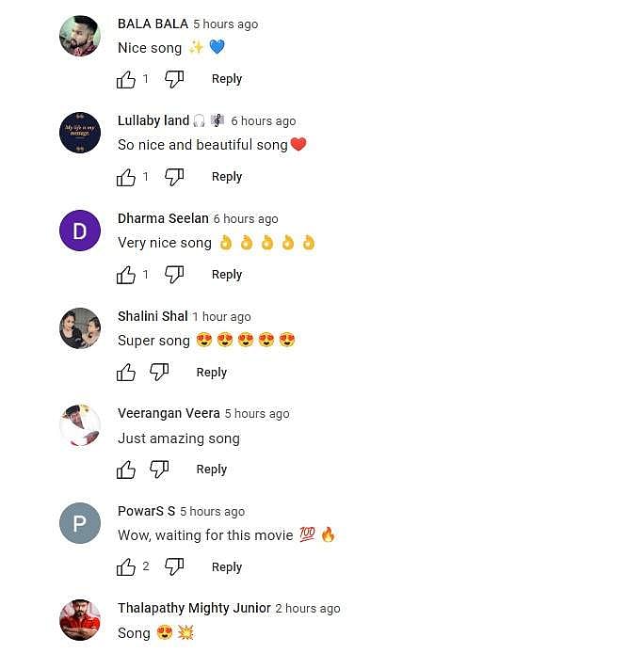Open Dharma Seelan's purple profile avatar

pos(80,231)
